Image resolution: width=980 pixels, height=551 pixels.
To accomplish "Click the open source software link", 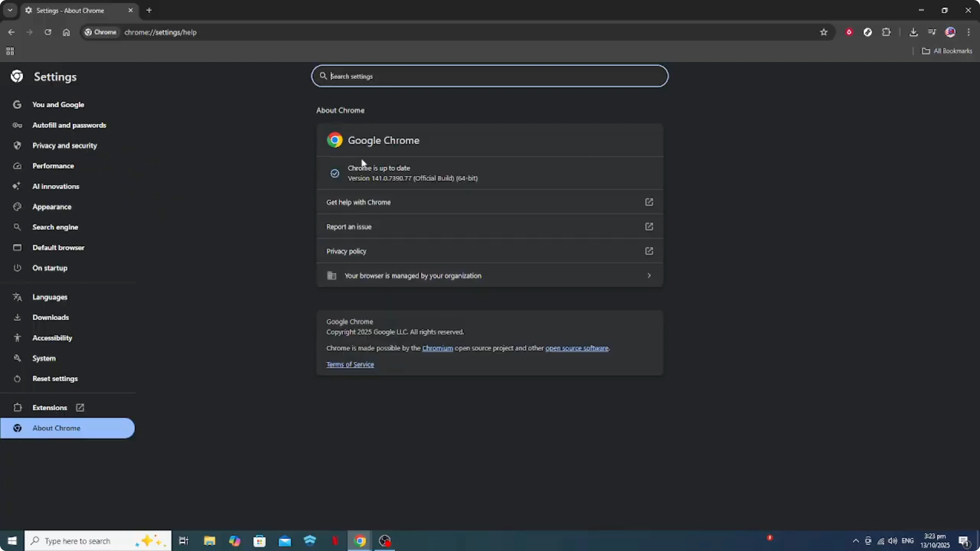I will tap(577, 348).
